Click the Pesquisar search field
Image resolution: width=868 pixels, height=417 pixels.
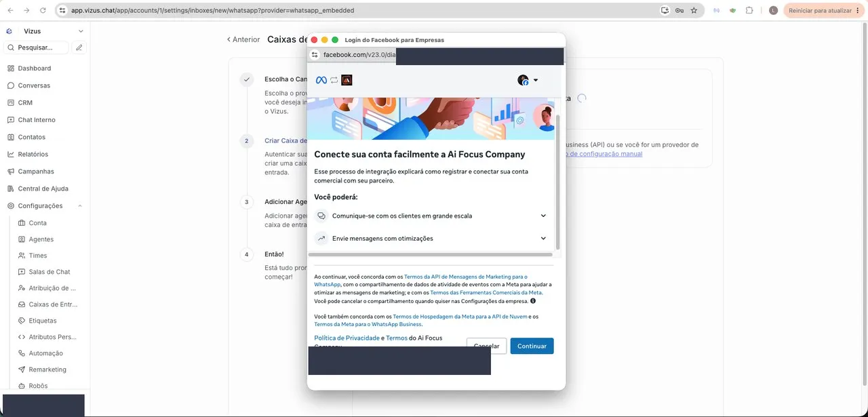[37, 47]
